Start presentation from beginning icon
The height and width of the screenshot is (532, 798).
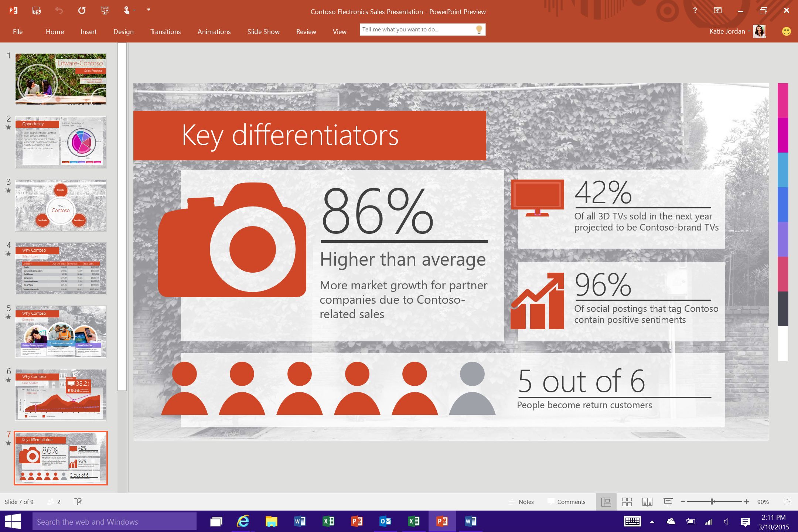point(105,10)
